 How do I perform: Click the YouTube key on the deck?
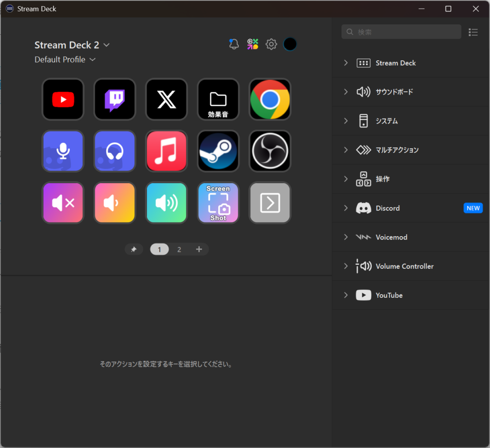click(63, 99)
